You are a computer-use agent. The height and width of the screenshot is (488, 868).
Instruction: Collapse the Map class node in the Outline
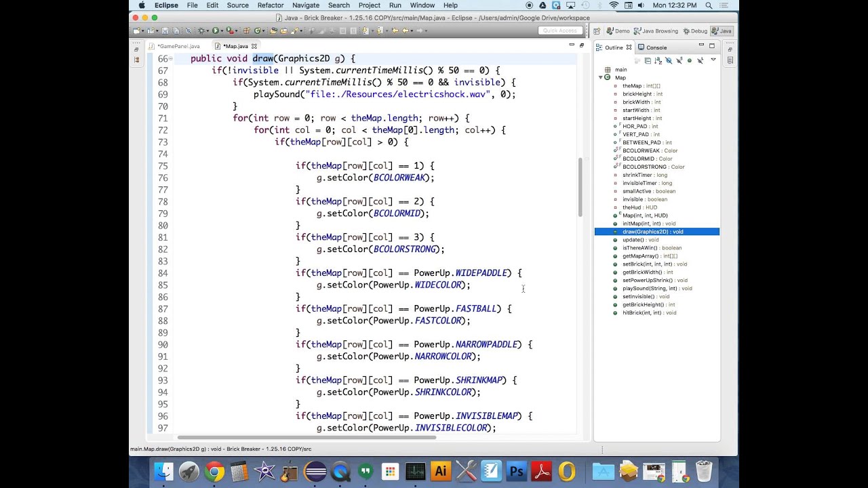click(600, 78)
